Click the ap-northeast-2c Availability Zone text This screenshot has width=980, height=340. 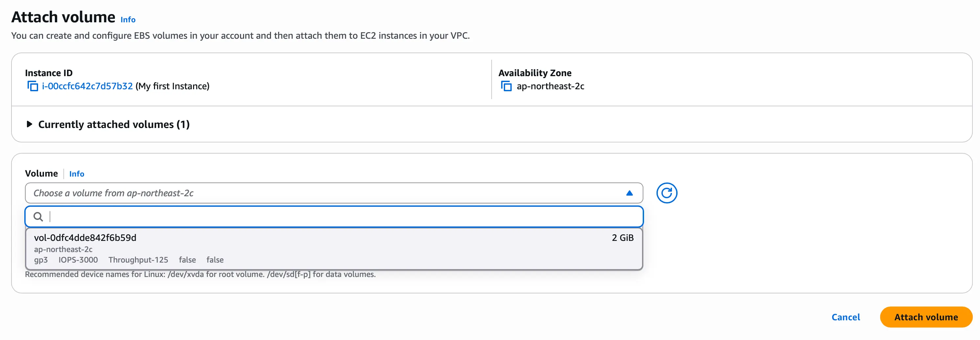550,86
